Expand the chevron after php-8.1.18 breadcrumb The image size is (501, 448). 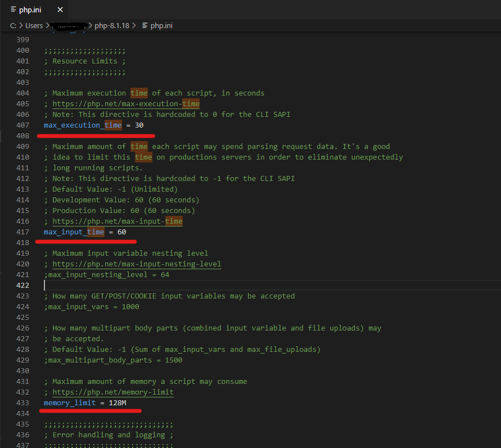point(134,25)
